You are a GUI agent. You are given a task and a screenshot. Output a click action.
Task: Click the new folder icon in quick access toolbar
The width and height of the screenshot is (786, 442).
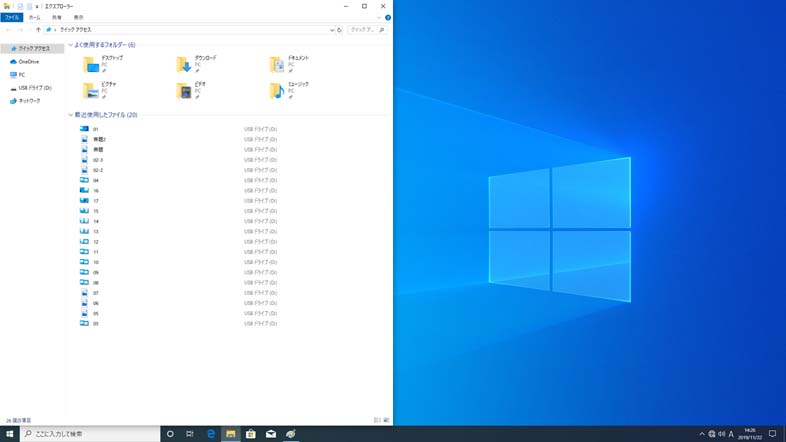coord(30,7)
